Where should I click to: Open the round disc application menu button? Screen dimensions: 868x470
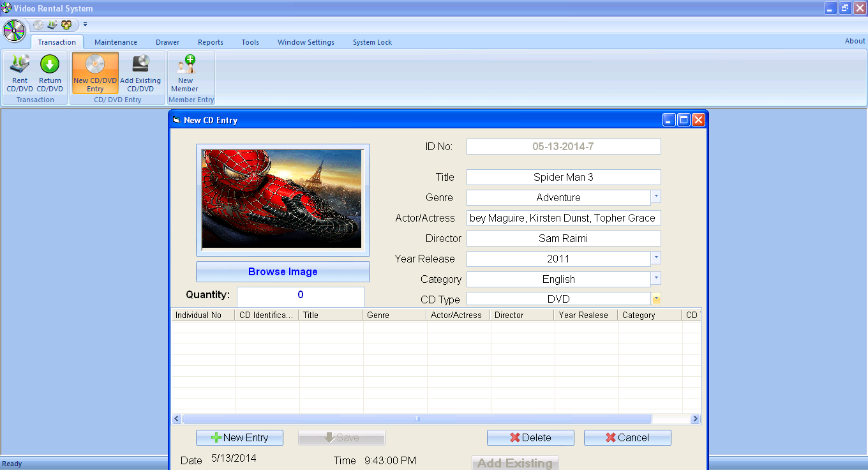tap(14, 30)
